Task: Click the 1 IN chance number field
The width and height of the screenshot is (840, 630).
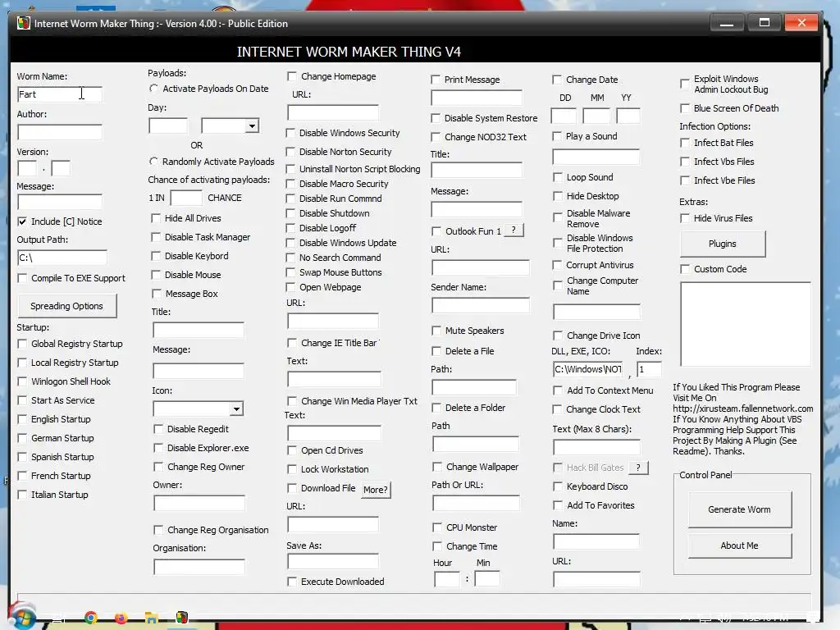Action: click(186, 198)
